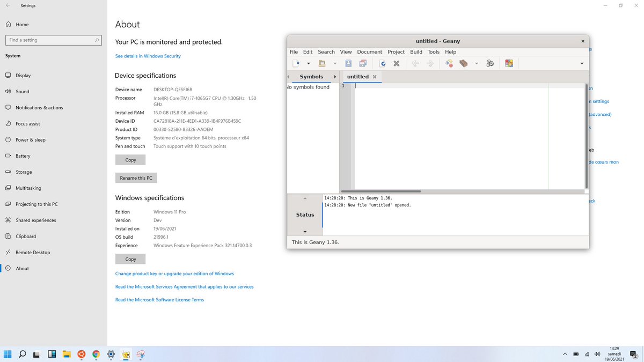The image size is (644, 362).
Task: Click Copy button under Windows specifications
Action: [x=130, y=259]
